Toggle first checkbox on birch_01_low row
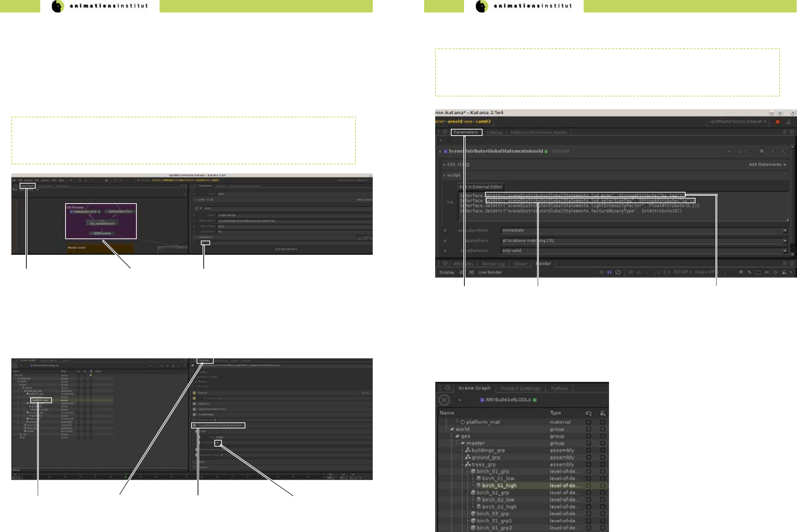The image size is (797, 532). pyautogui.click(x=589, y=479)
